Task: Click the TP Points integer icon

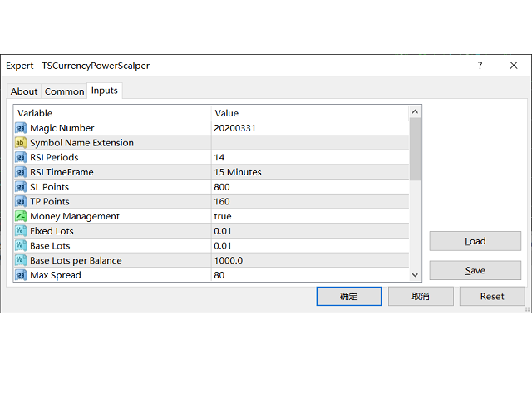Action: tap(20, 201)
